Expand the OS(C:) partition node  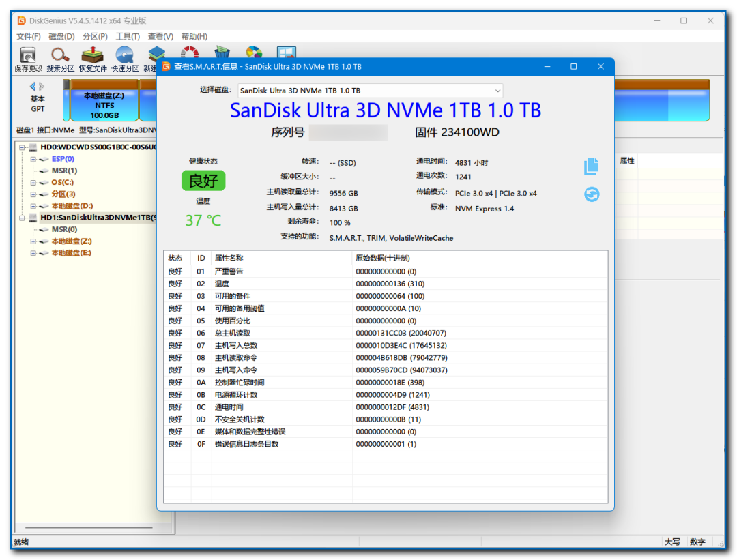33,183
